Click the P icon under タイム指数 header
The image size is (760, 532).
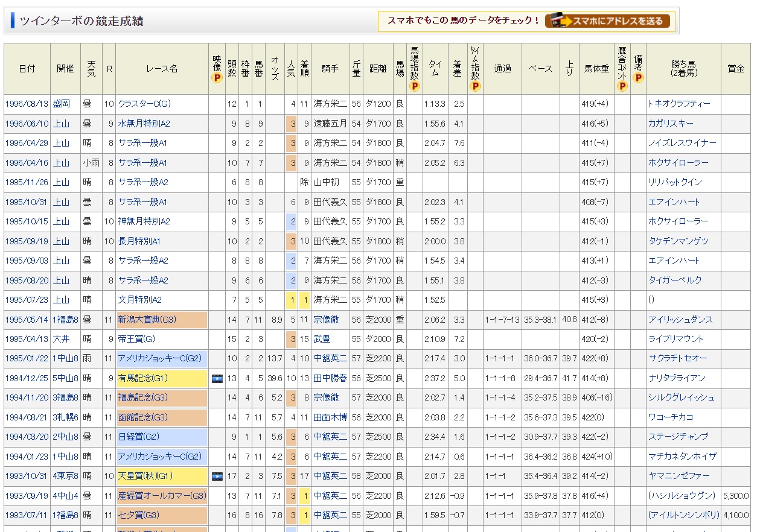click(475, 86)
